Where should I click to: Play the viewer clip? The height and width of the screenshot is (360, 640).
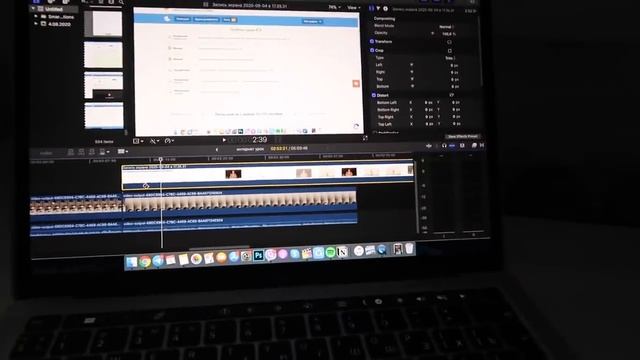pos(224,140)
